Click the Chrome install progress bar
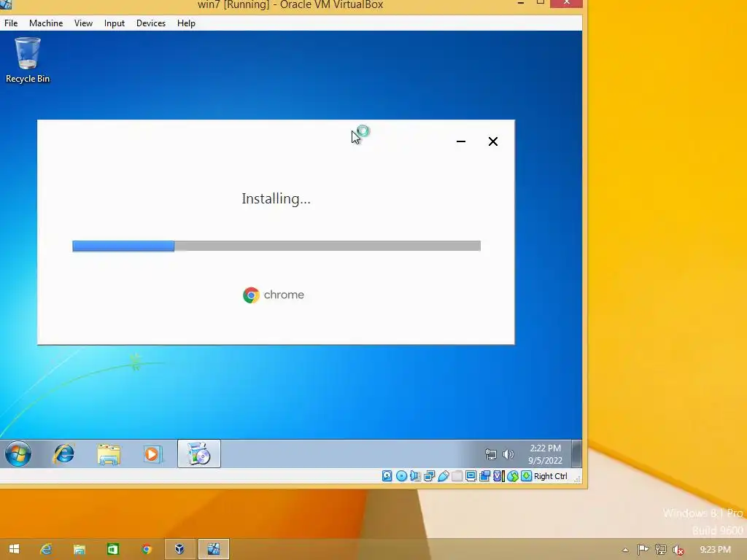 click(x=276, y=246)
